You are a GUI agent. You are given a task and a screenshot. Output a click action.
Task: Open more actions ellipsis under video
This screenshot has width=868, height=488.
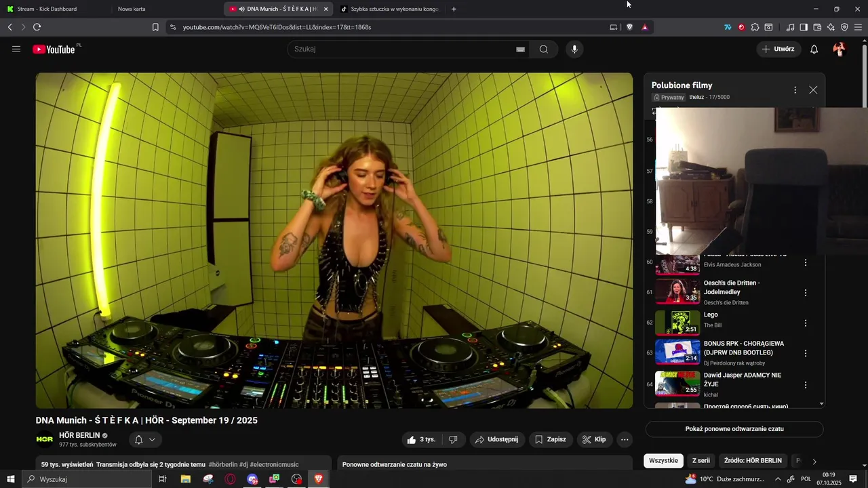625,439
